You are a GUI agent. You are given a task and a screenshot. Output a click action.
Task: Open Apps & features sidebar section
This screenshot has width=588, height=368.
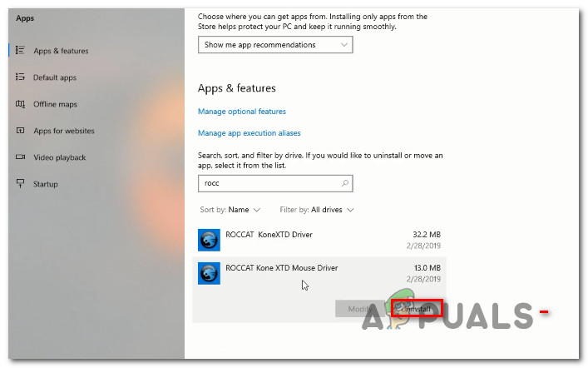[x=61, y=51]
